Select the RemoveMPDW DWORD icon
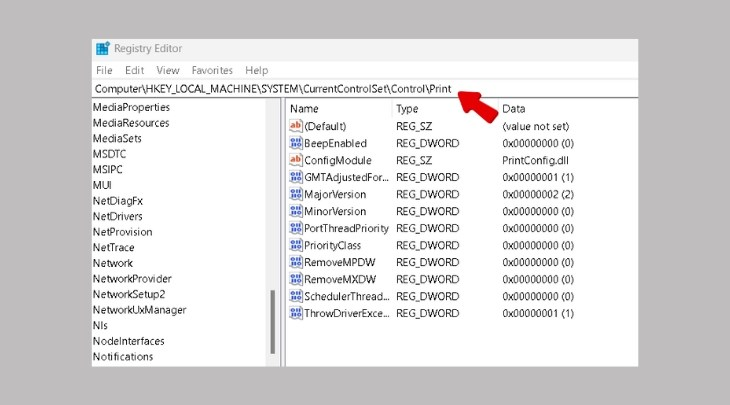 [x=295, y=262]
